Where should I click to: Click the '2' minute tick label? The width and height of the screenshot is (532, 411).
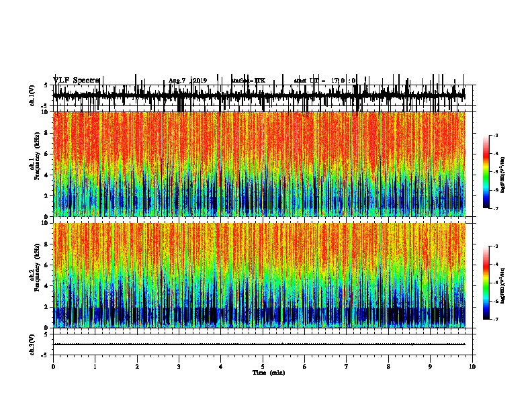[x=137, y=367]
